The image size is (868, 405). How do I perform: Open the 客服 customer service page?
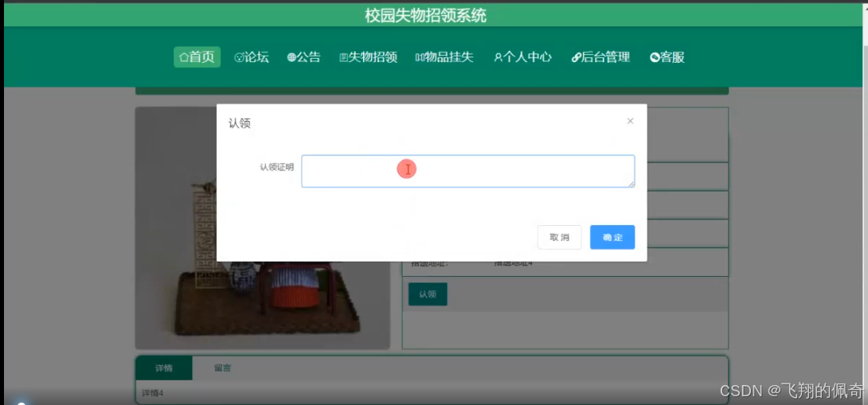coord(667,57)
